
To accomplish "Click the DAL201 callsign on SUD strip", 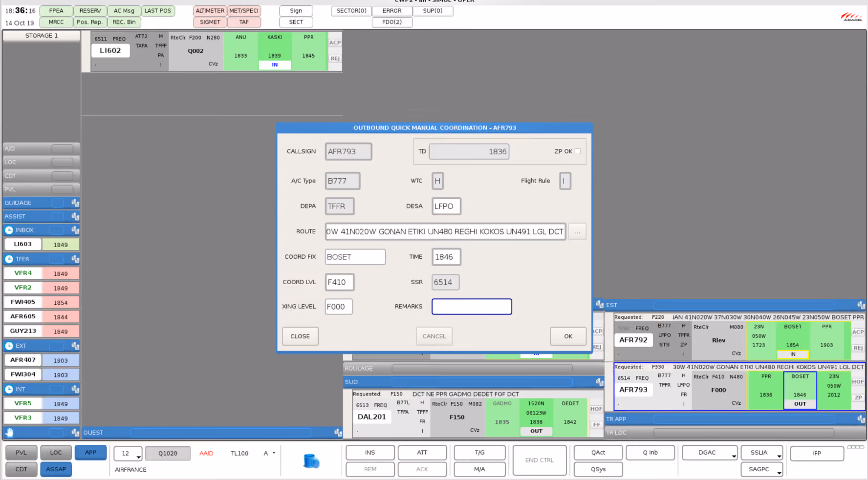I will pyautogui.click(x=372, y=417).
